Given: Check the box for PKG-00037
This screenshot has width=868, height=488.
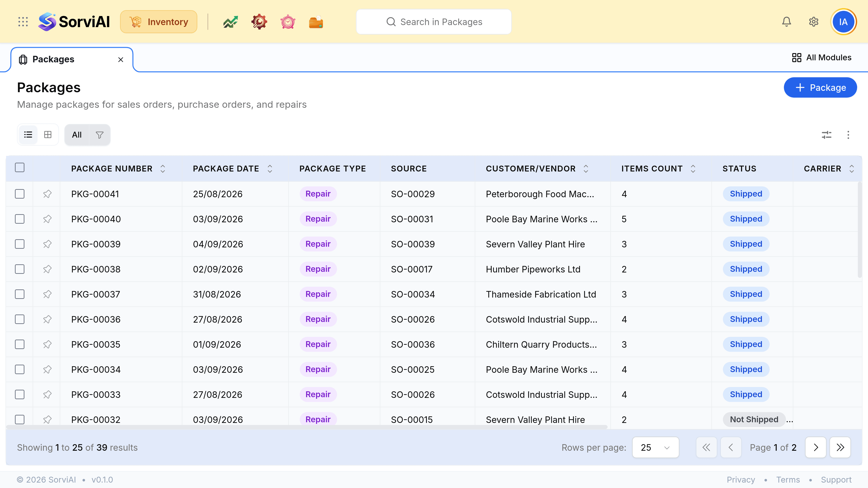Looking at the screenshot, I should point(20,294).
